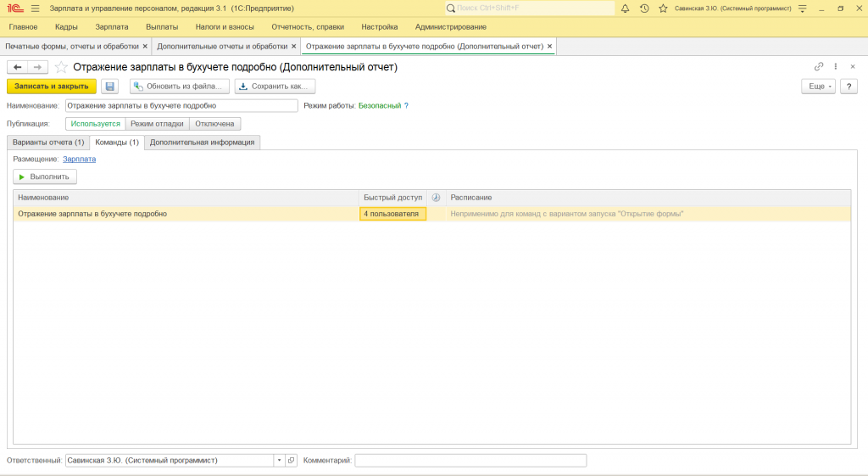This screenshot has height=476, width=868.
Task: Click Обновить из файла button
Action: click(x=180, y=87)
